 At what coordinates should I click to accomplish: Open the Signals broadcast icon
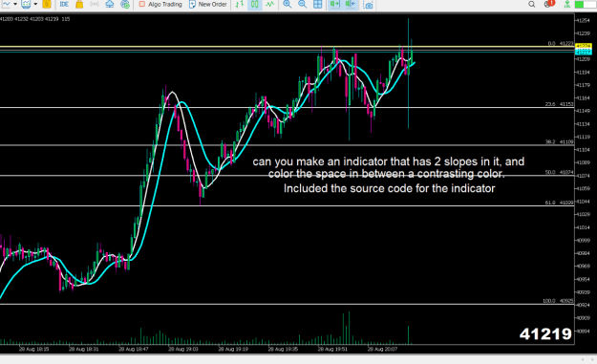(95, 4)
